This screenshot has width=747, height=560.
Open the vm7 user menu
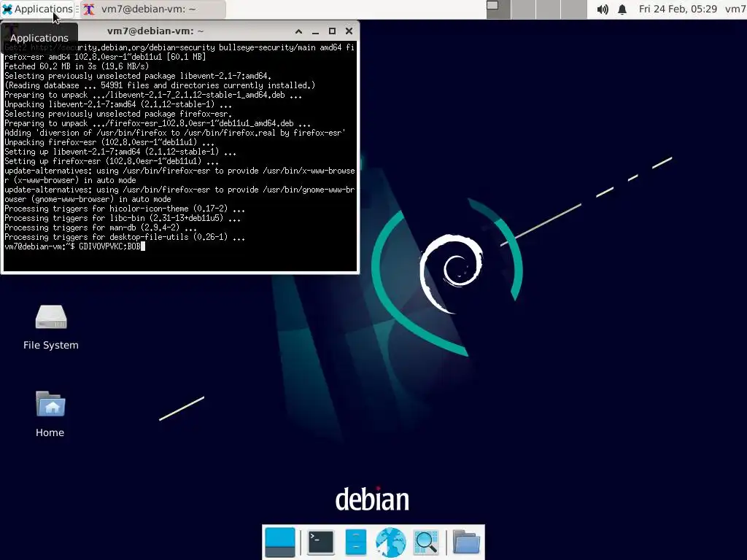click(x=735, y=9)
